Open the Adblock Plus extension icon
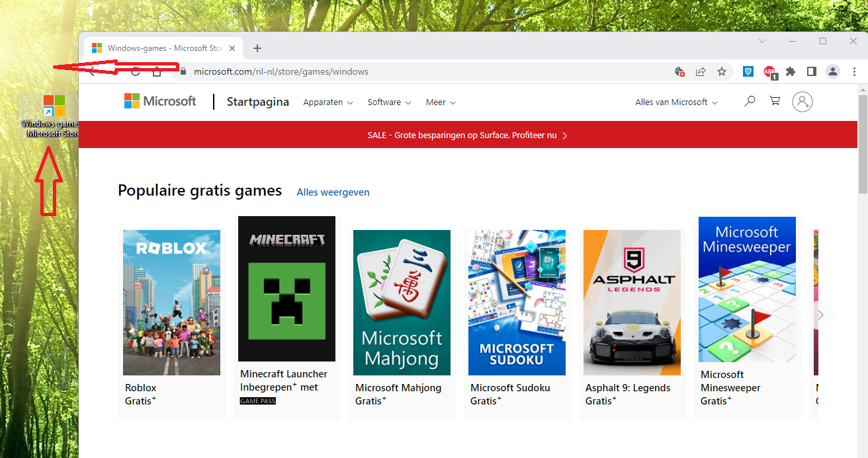The image size is (868, 458). tap(769, 72)
